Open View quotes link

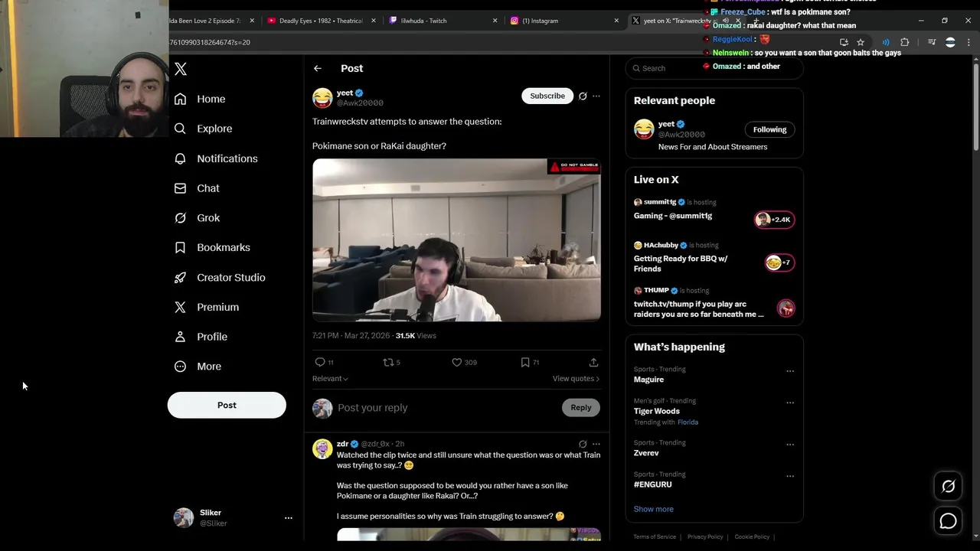pos(576,379)
